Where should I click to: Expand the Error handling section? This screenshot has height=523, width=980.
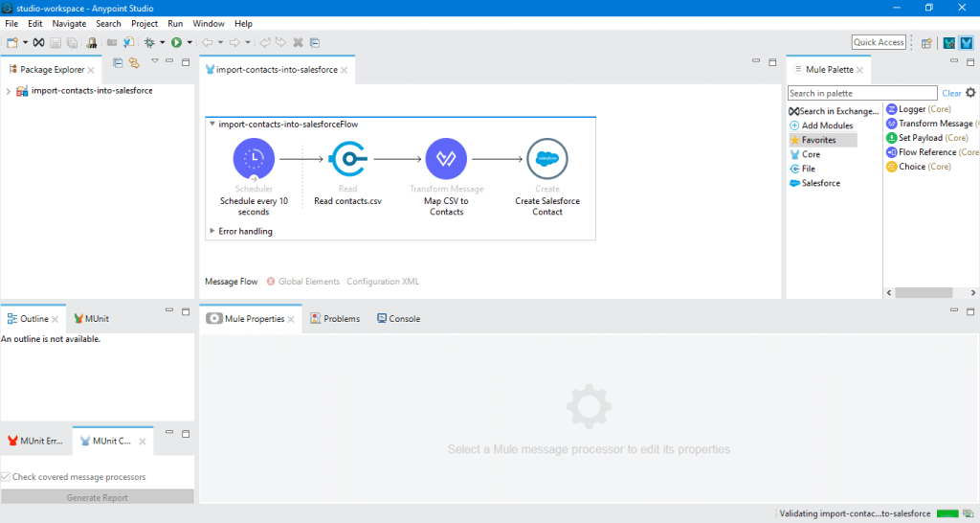click(x=212, y=231)
